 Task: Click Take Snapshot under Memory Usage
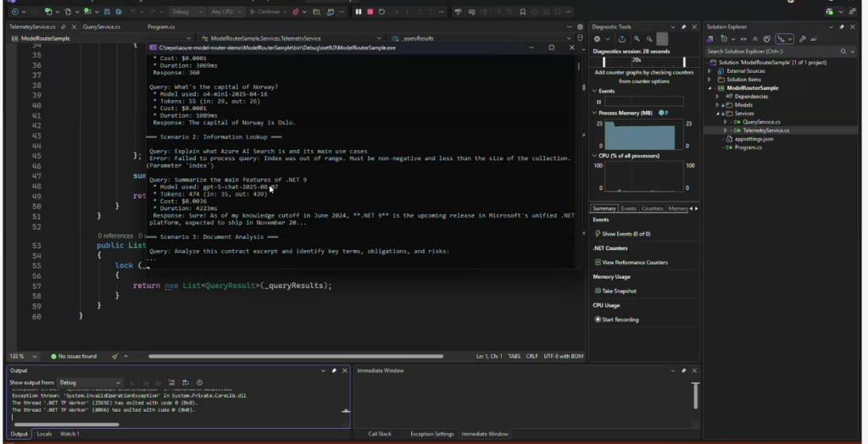coord(618,291)
